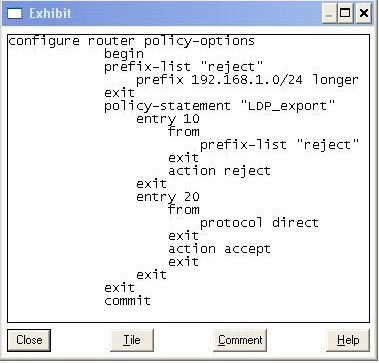Click the prefix-list "reject" definition line
The width and height of the screenshot is (379, 363).
tap(184, 67)
